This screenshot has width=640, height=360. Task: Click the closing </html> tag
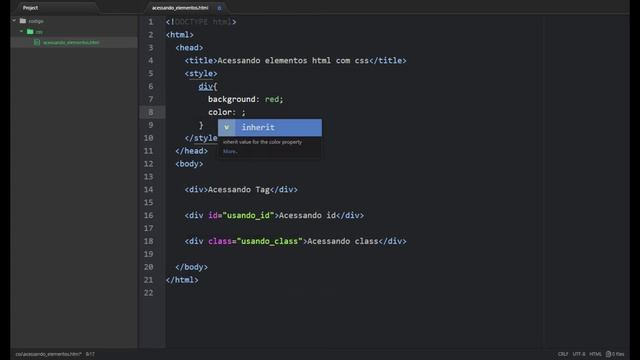point(182,280)
